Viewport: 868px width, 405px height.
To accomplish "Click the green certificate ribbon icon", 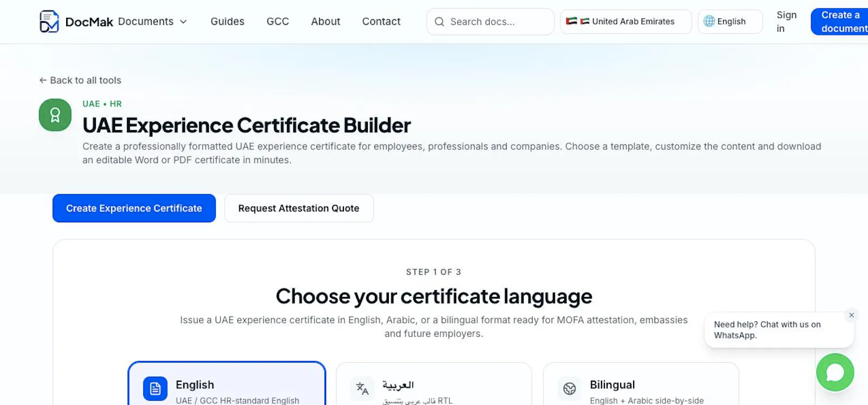I will click(55, 115).
